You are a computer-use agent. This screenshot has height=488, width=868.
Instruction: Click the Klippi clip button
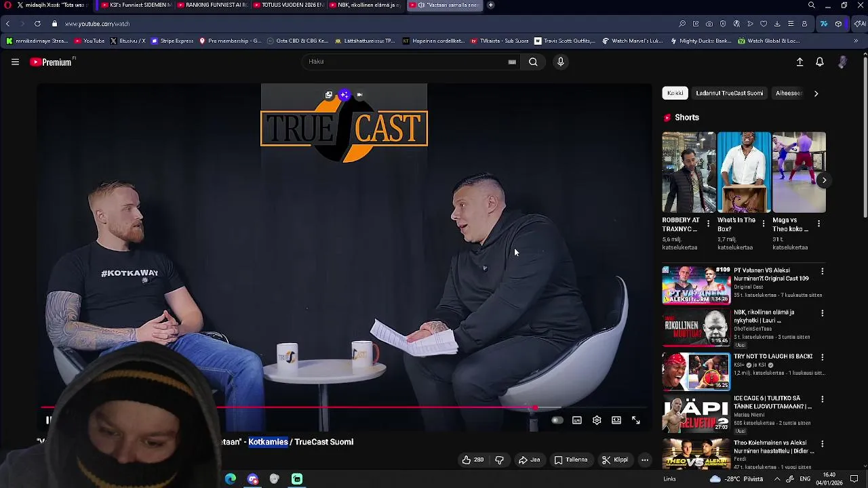615,460
